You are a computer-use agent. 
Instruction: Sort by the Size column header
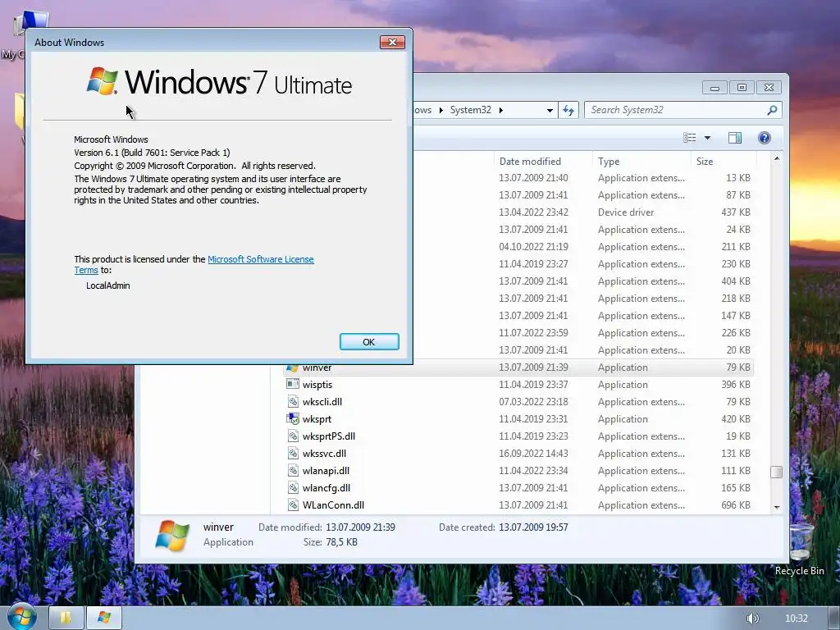pyautogui.click(x=705, y=162)
